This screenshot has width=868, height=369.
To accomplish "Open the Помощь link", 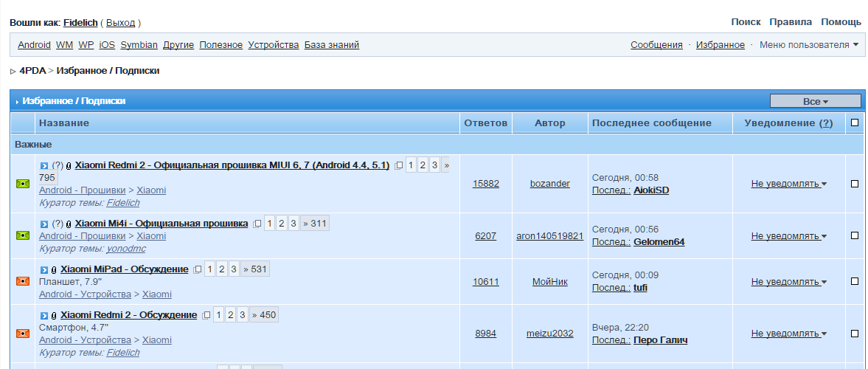I will (841, 22).
